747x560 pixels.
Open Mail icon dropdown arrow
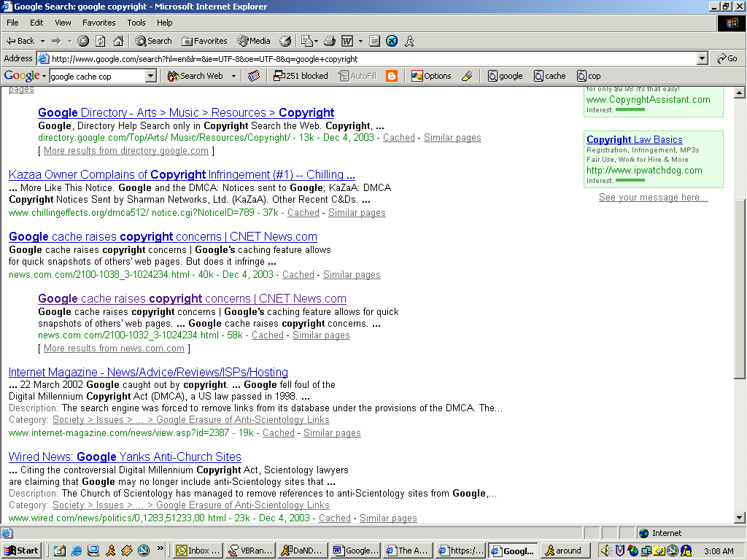click(316, 42)
